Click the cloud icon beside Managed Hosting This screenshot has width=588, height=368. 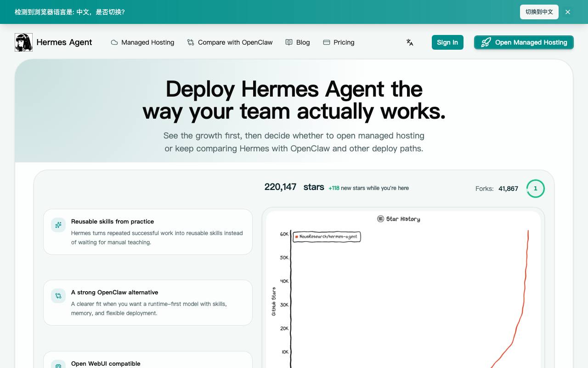(114, 42)
